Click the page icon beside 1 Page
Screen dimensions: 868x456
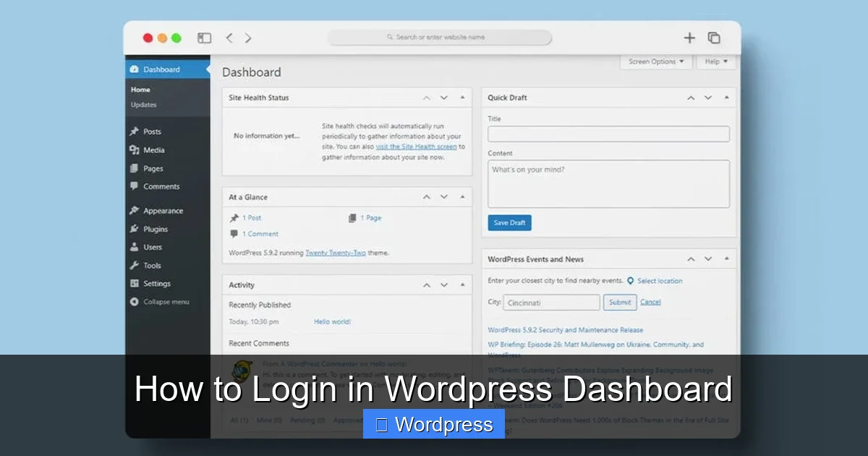tap(352, 218)
